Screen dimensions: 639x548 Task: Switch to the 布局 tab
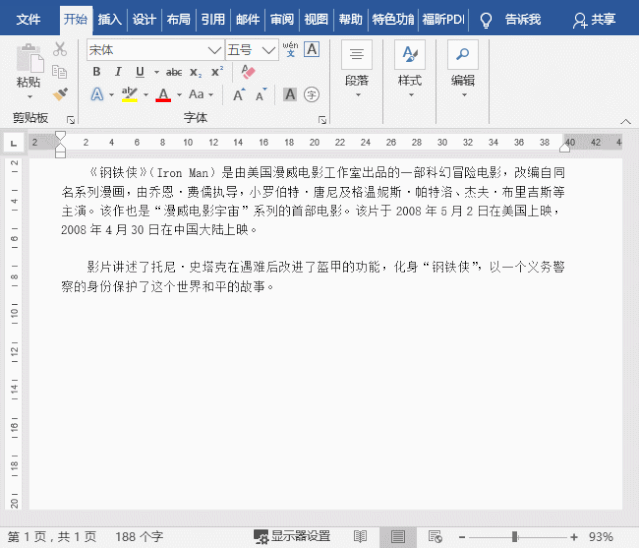point(178,19)
